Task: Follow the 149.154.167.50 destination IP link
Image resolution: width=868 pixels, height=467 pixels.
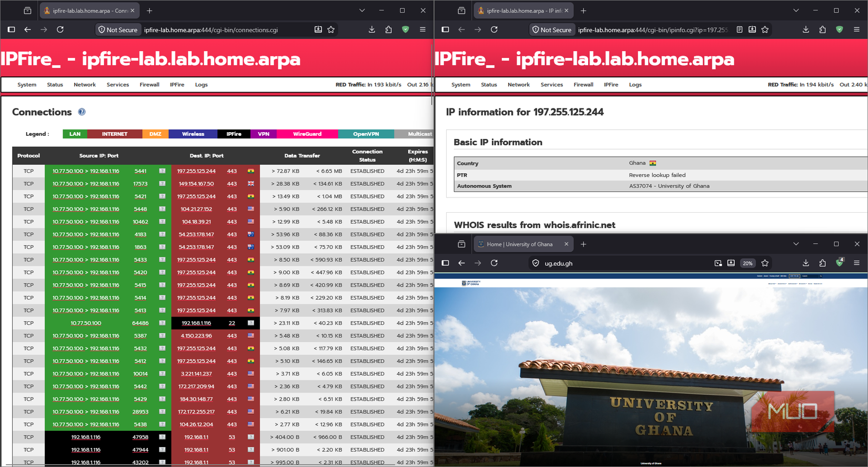Action: click(196, 184)
